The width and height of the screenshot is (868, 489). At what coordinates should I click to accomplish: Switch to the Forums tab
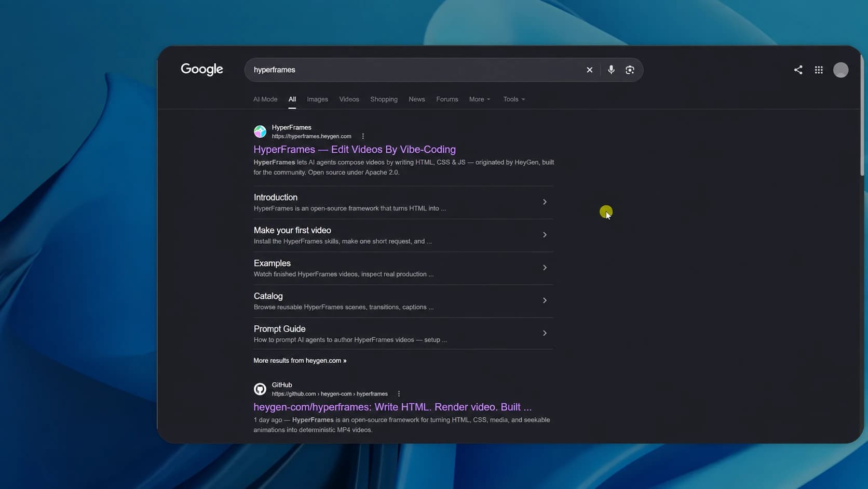click(447, 99)
